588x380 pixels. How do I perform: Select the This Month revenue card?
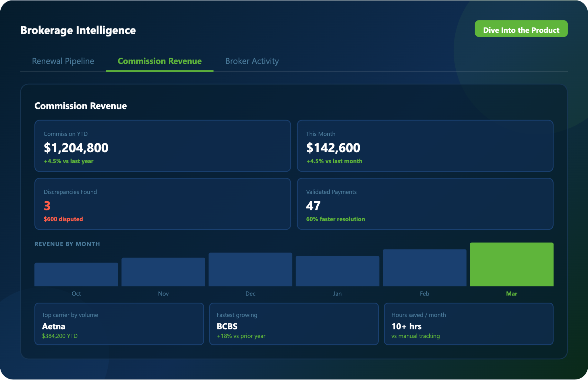click(x=425, y=146)
